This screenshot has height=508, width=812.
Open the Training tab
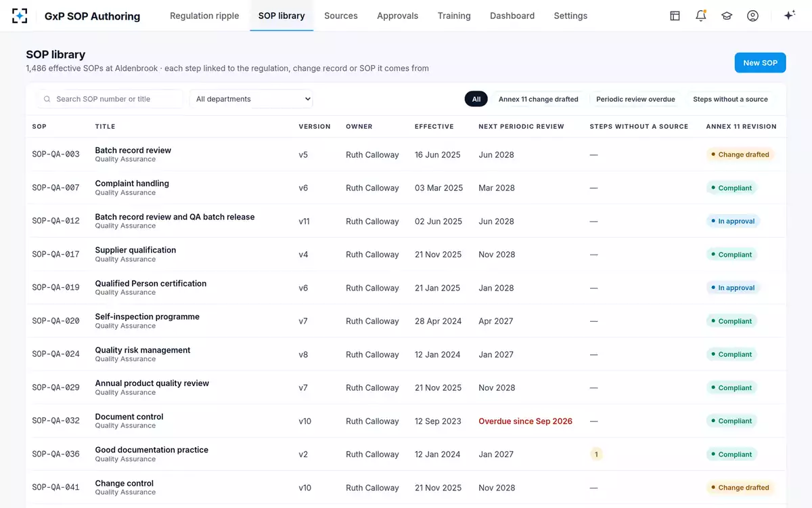[454, 16]
